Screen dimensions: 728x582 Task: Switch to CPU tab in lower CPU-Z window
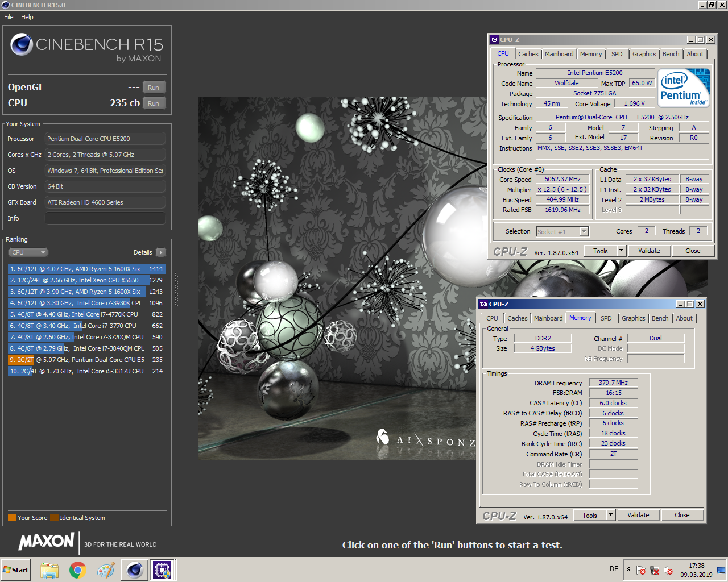(x=493, y=318)
